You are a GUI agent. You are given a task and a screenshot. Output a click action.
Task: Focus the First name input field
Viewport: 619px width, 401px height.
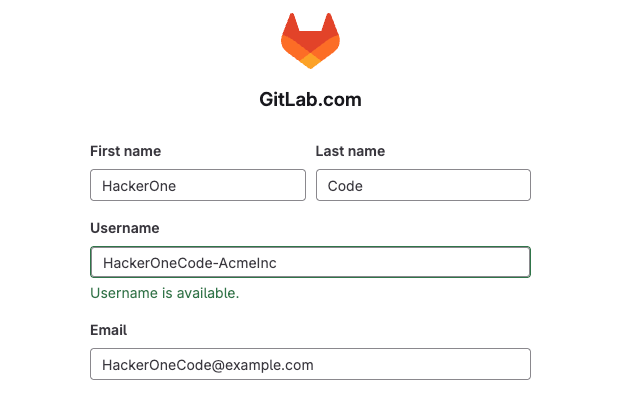click(x=197, y=185)
